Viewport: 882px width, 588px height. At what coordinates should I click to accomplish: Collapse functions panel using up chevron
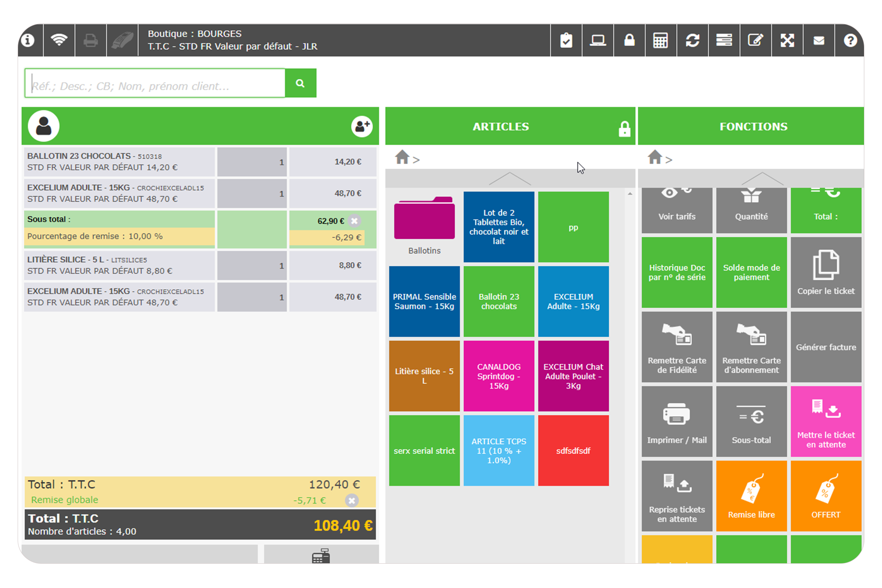pyautogui.click(x=762, y=178)
